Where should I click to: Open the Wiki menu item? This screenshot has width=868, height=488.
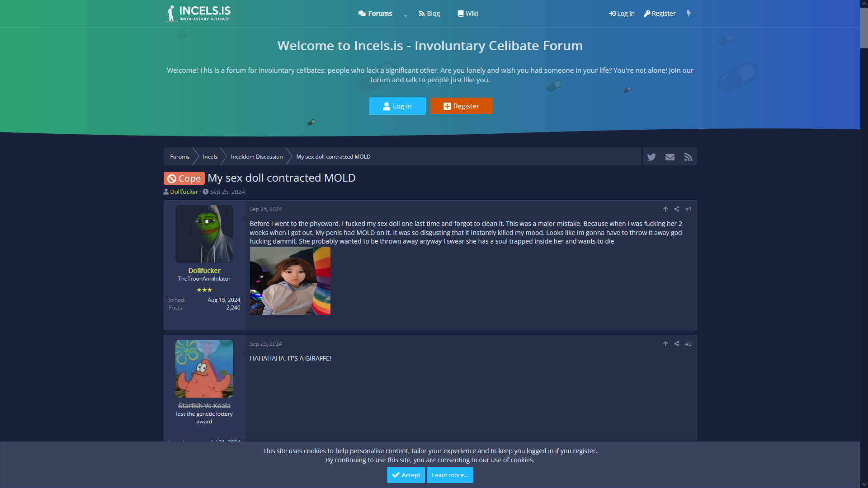tap(467, 14)
